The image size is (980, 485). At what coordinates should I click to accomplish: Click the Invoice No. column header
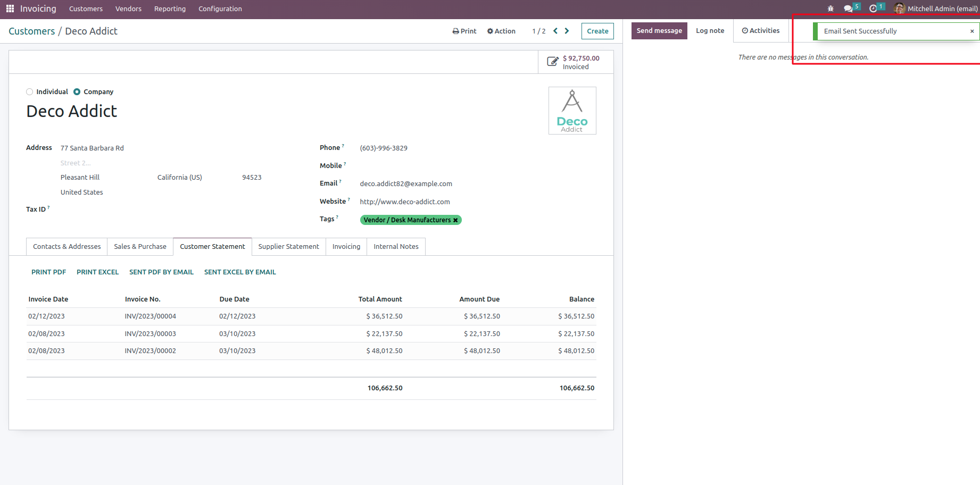143,299
